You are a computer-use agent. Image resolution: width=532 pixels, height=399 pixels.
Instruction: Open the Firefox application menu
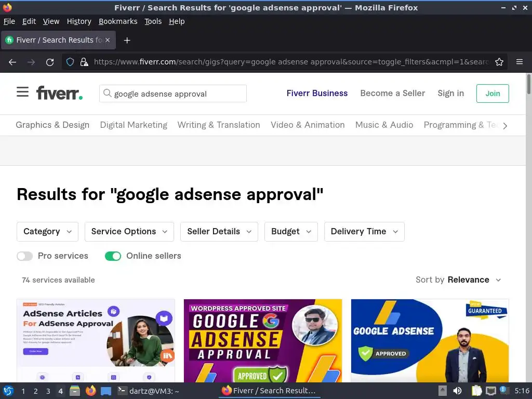(520, 62)
